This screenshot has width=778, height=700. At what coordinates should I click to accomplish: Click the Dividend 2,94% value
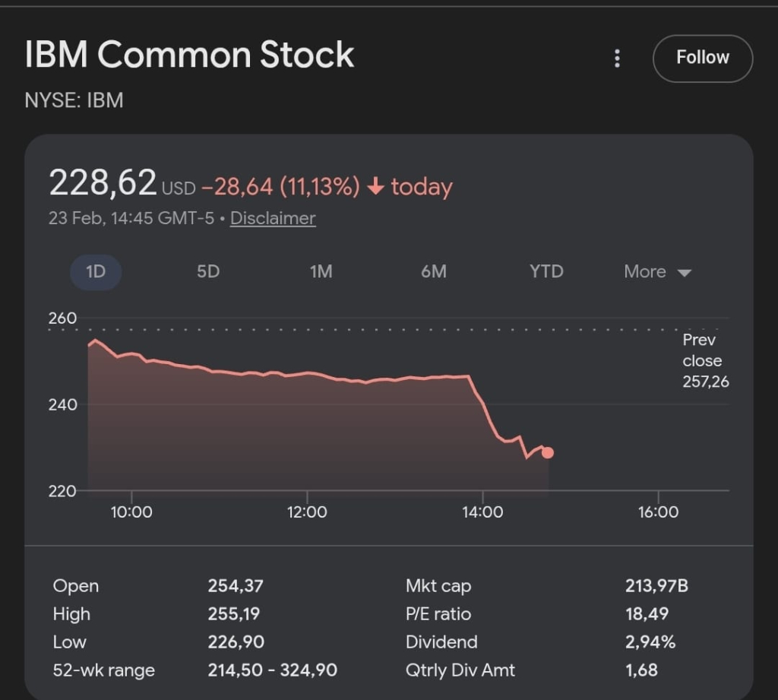pyautogui.click(x=650, y=642)
